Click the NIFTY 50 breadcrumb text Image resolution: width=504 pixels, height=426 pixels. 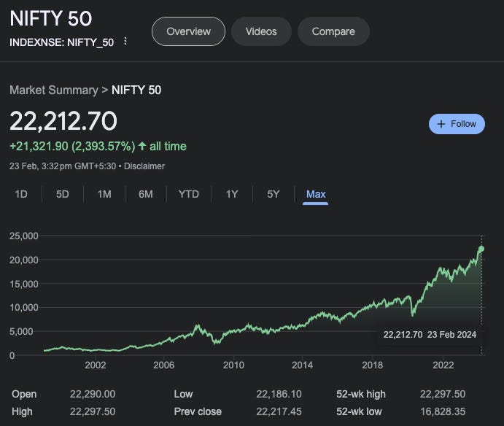tap(136, 90)
